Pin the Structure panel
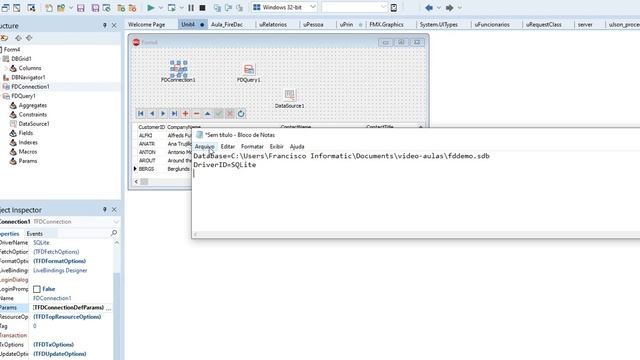640x360 pixels. click(x=104, y=25)
